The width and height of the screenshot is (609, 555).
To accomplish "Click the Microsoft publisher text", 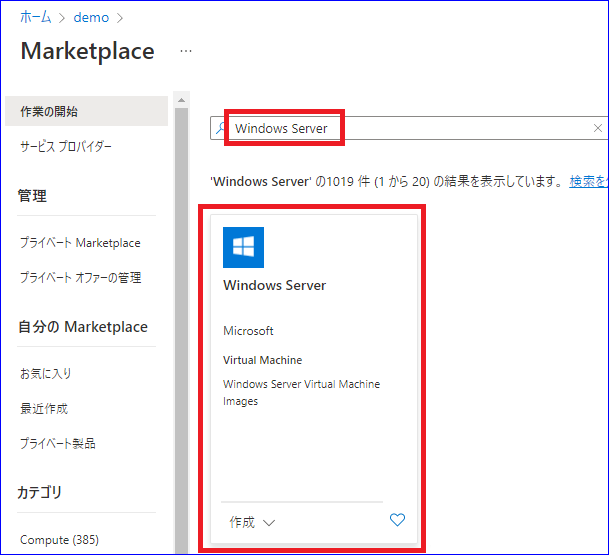I will [248, 331].
